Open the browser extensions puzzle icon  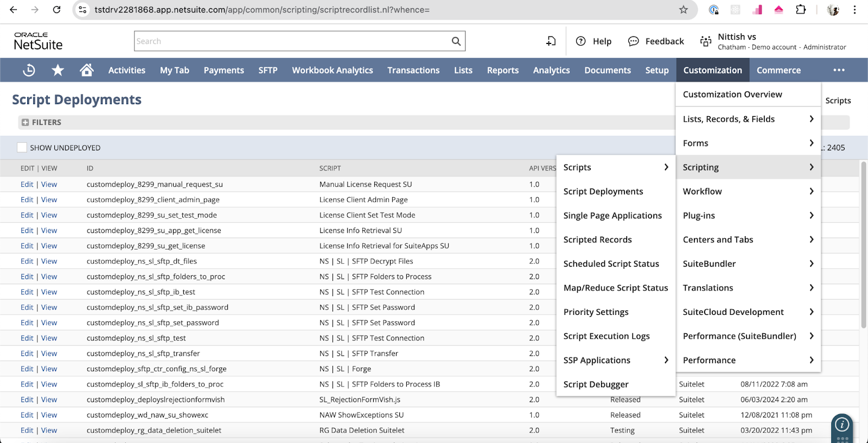pyautogui.click(x=801, y=10)
